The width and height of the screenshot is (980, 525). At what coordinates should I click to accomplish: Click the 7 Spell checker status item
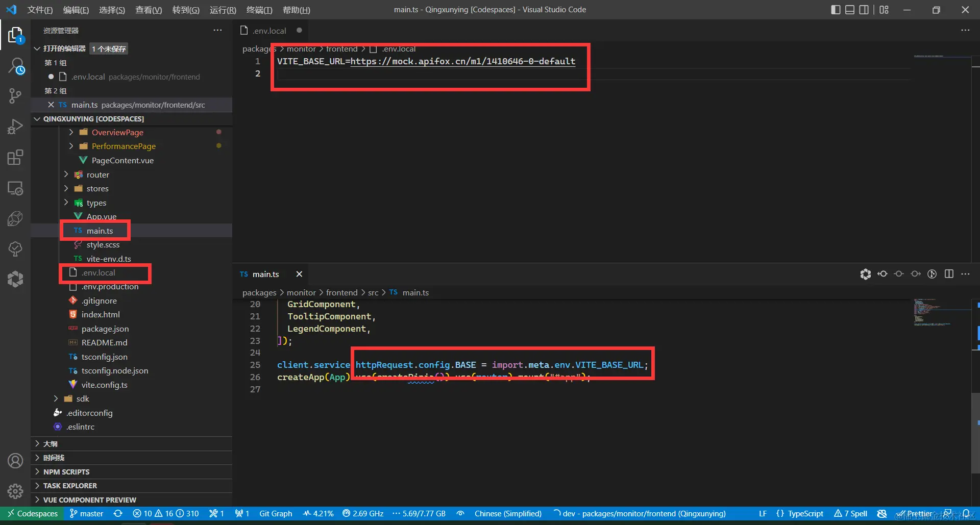click(x=850, y=513)
